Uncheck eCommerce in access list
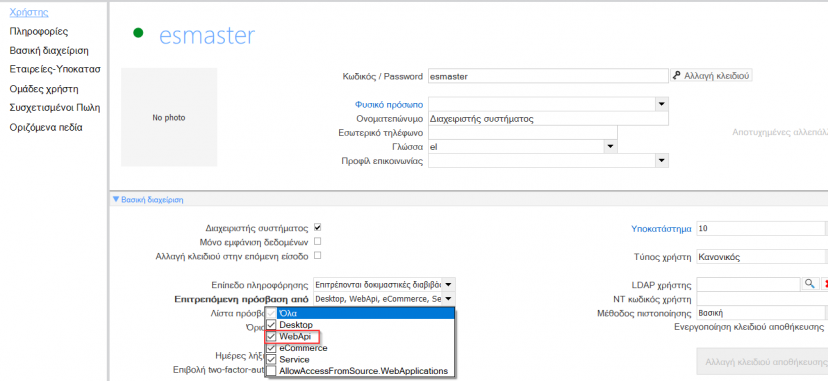This screenshot has height=381, width=828. click(271, 348)
